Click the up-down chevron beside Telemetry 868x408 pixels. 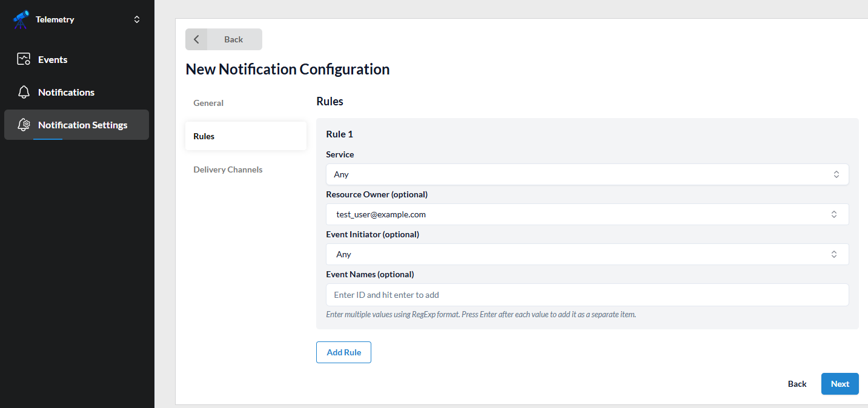tap(137, 19)
